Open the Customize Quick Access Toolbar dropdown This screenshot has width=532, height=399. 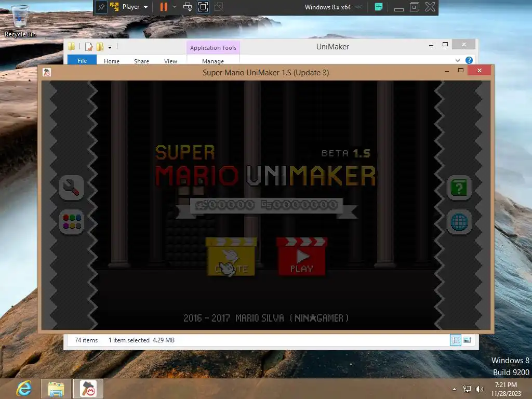click(x=110, y=47)
